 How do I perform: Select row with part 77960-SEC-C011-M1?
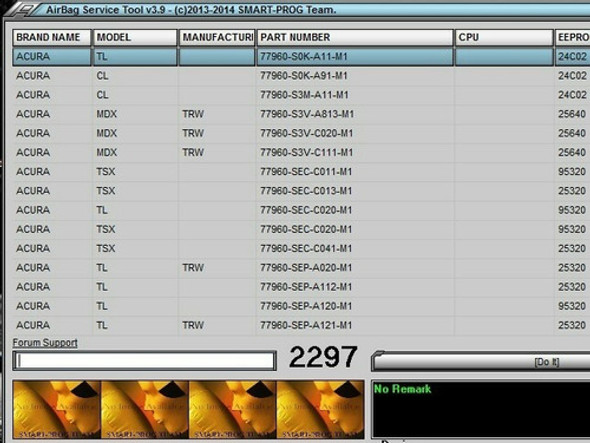tap(301, 172)
